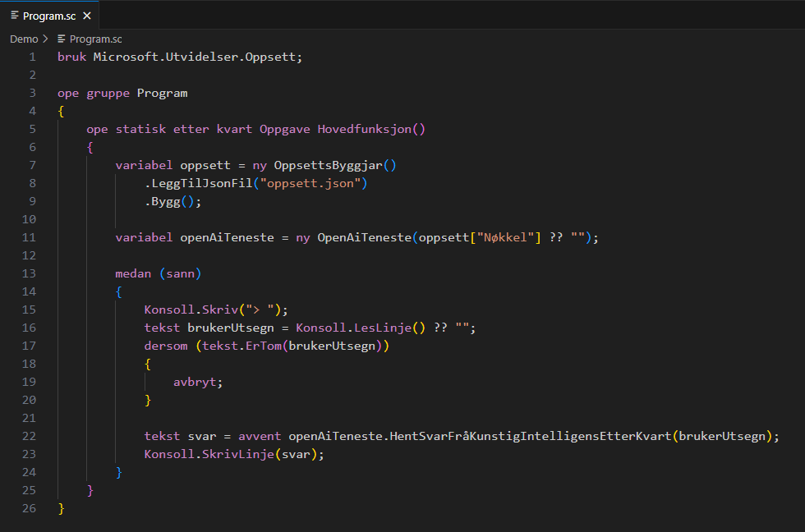Click the 'avvent' keyword on line 22

click(260, 436)
